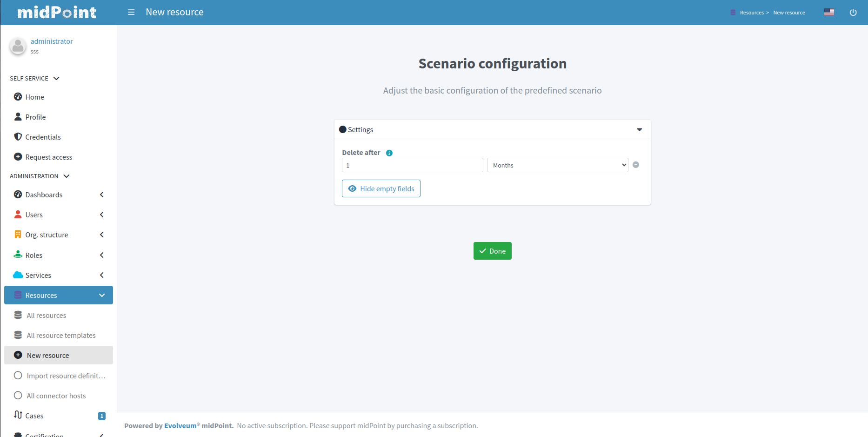The width and height of the screenshot is (868, 437).
Task: Click the Delete after value field
Action: click(x=412, y=165)
